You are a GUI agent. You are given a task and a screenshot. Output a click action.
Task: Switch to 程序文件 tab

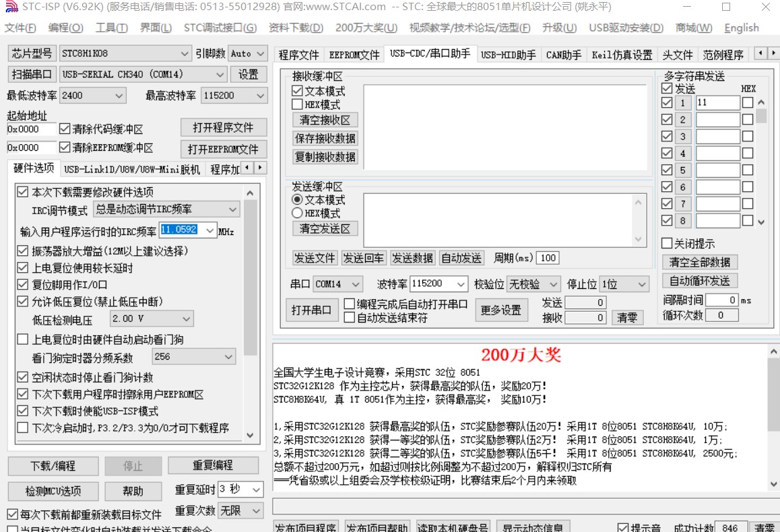[x=298, y=54]
